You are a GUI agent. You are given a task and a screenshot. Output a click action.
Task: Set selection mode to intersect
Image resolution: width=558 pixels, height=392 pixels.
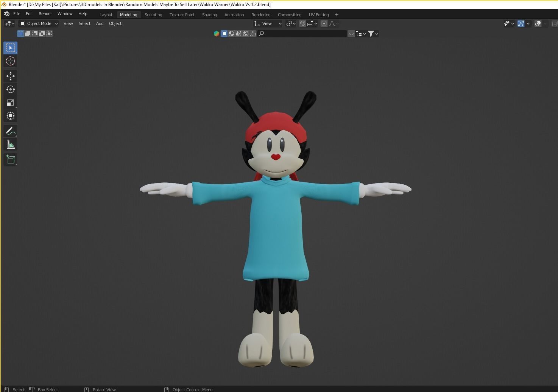click(49, 34)
